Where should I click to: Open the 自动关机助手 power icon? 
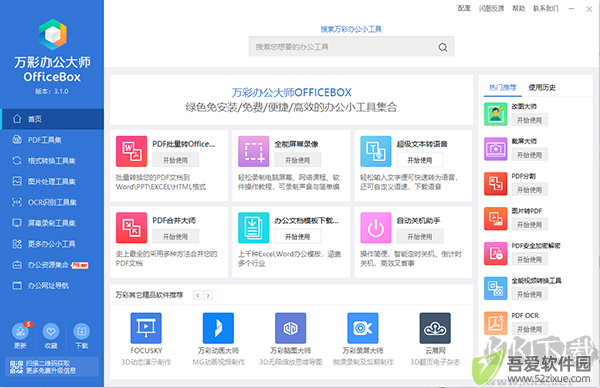coord(376,228)
